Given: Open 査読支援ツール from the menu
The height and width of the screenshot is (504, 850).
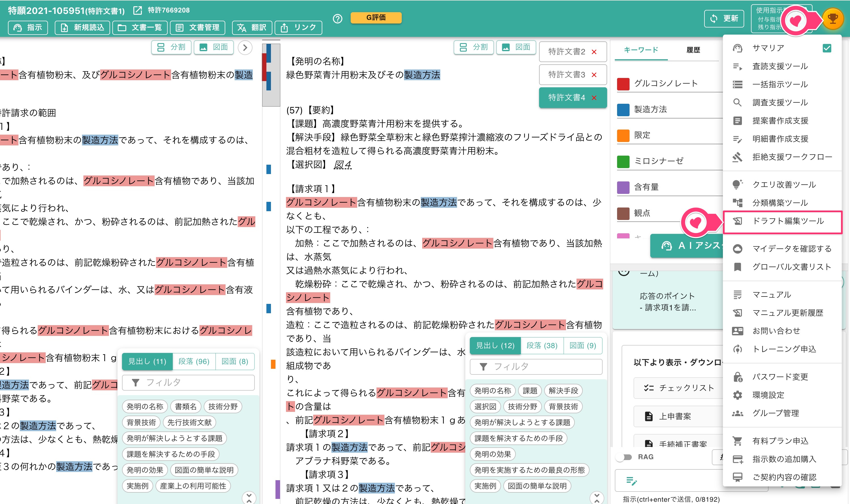Looking at the screenshot, I should click(x=782, y=66).
